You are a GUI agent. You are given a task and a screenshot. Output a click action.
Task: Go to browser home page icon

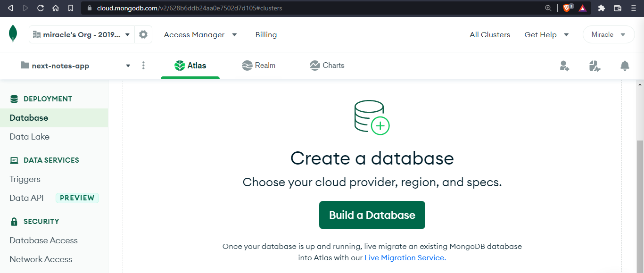coord(56,8)
